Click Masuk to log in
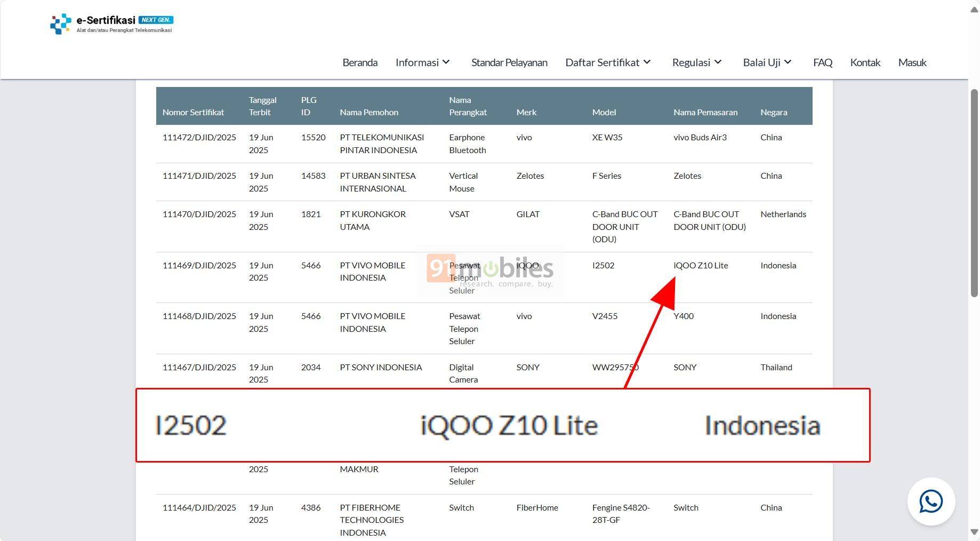This screenshot has width=980, height=541. (x=912, y=62)
